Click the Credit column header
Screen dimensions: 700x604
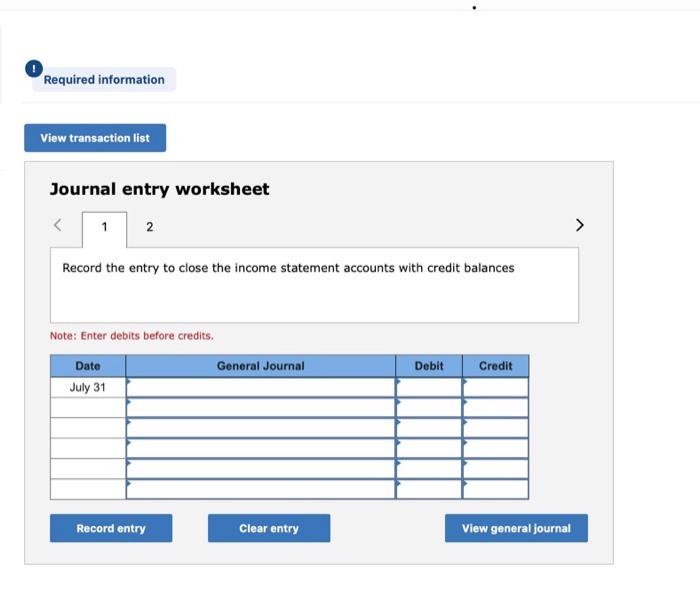click(496, 366)
